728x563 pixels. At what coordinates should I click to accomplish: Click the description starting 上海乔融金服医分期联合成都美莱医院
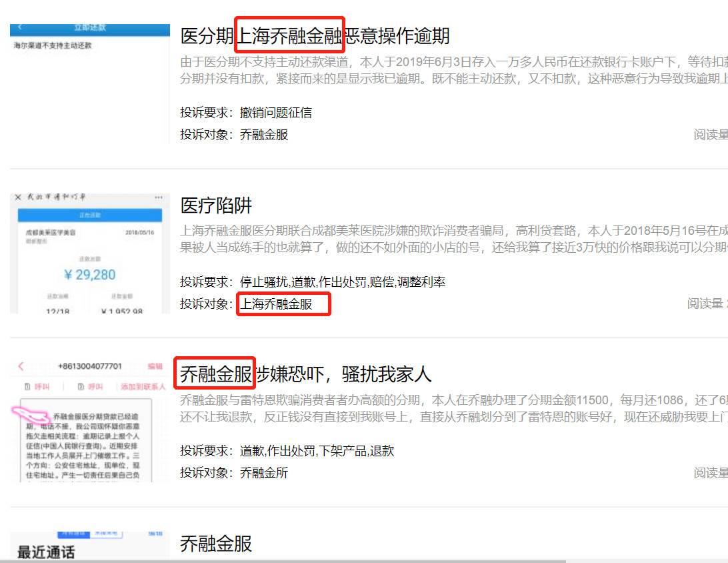click(454, 239)
